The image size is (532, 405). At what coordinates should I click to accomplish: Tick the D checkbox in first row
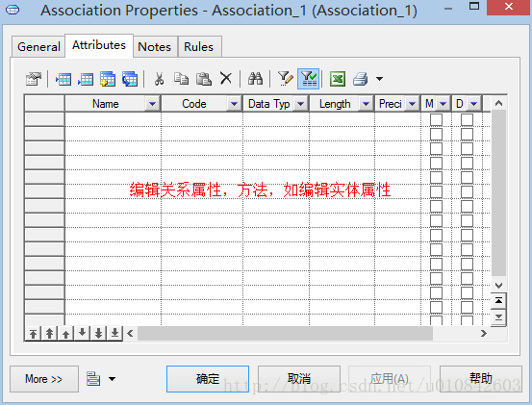pos(467,119)
